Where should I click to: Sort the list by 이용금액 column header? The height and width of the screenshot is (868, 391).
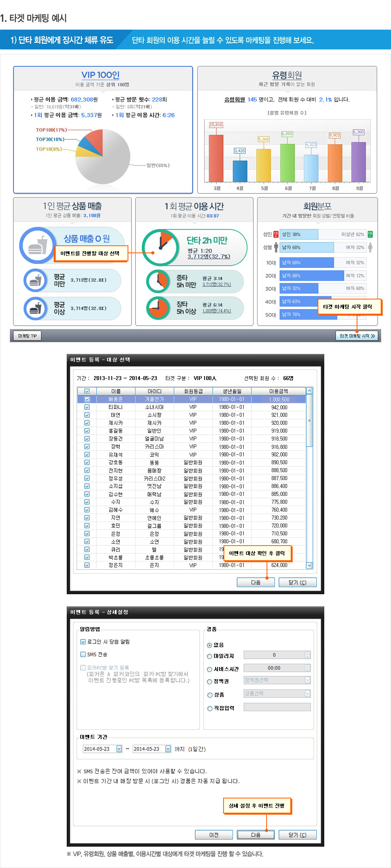278,391
